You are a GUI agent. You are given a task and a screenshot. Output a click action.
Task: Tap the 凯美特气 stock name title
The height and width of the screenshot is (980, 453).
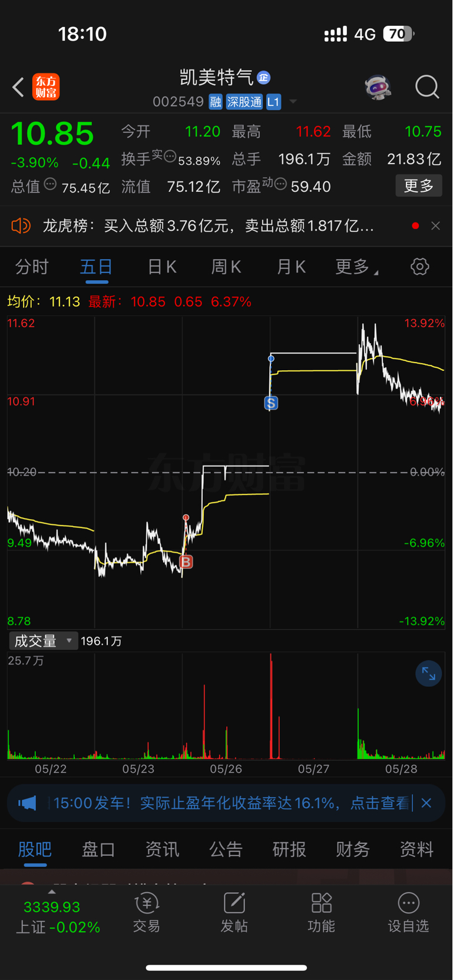pos(217,78)
